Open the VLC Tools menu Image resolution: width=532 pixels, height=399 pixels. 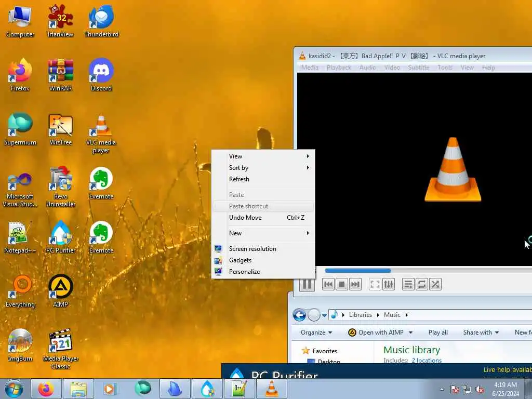(x=445, y=68)
